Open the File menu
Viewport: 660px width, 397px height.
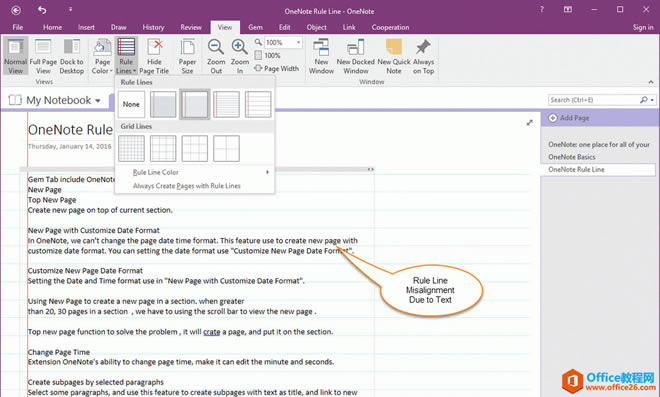pyautogui.click(x=18, y=27)
